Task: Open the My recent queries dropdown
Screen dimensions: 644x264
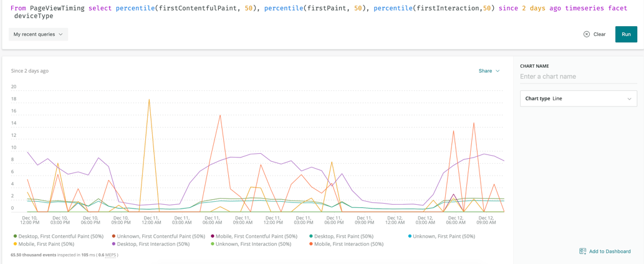Action: (x=38, y=34)
